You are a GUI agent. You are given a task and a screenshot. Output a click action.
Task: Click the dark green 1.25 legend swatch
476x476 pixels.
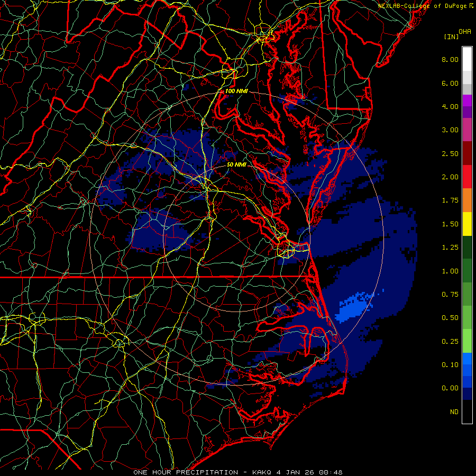(467, 247)
